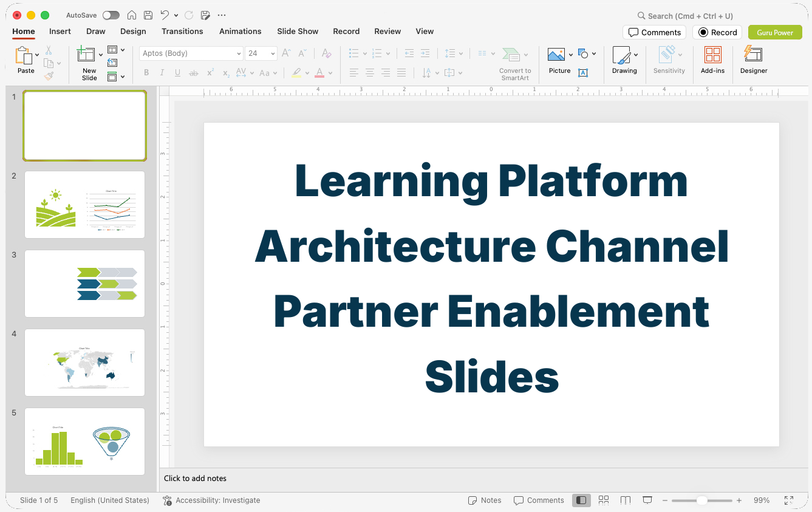Open the font size 24 dropdown
Image resolution: width=812 pixels, height=512 pixels.
tap(273, 53)
